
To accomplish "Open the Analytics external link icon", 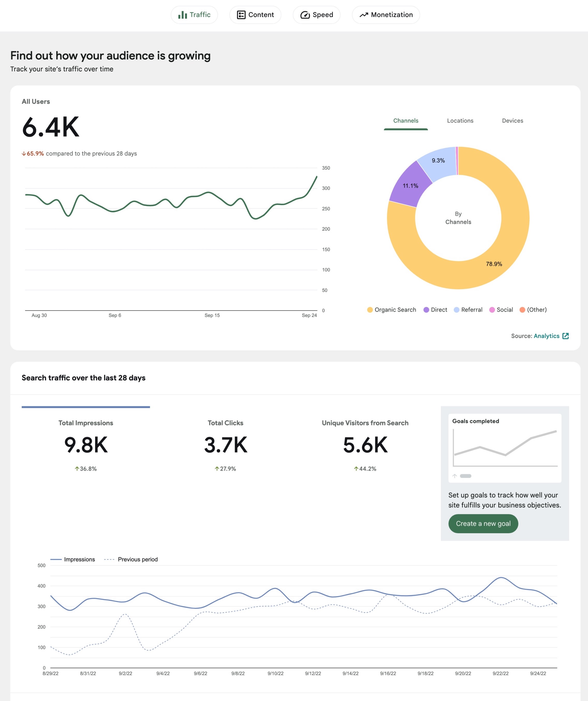I will tap(565, 336).
